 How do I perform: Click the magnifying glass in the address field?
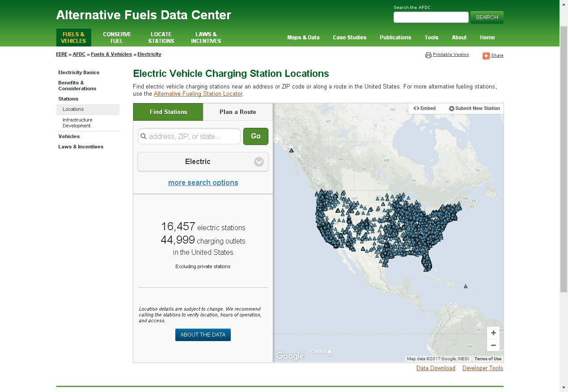[x=144, y=136]
